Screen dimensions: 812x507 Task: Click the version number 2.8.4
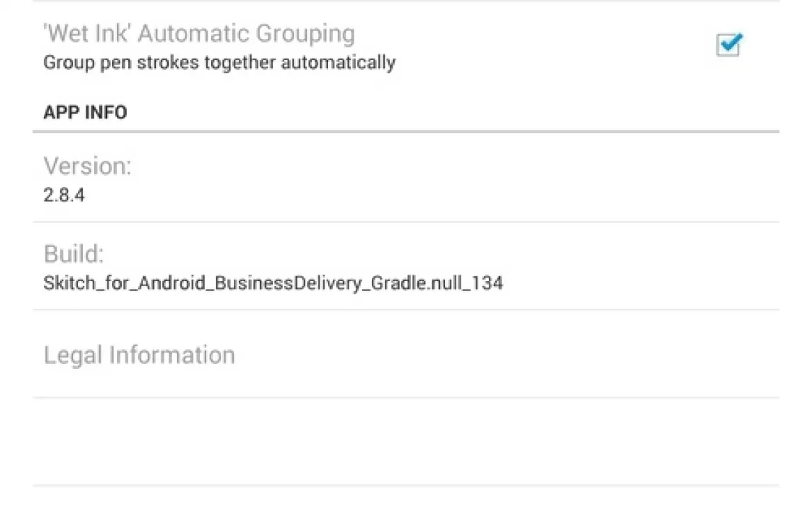pos(64,195)
